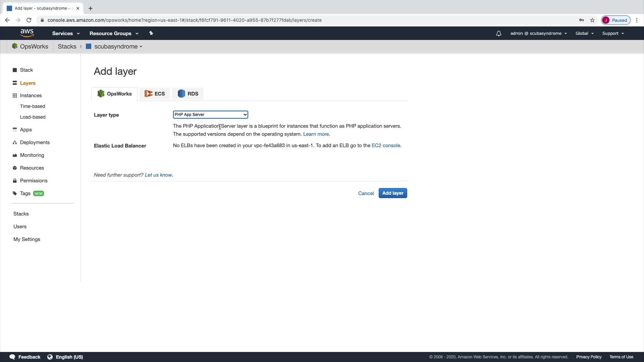Open the Support dropdown
The height and width of the screenshot is (362, 644).
[x=613, y=33]
